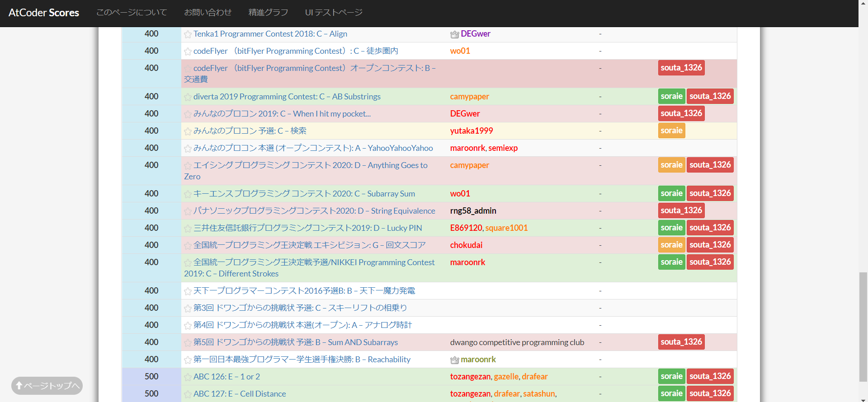Star the Reachability problem row
Viewport: 868px width, 402px height.
click(188, 360)
